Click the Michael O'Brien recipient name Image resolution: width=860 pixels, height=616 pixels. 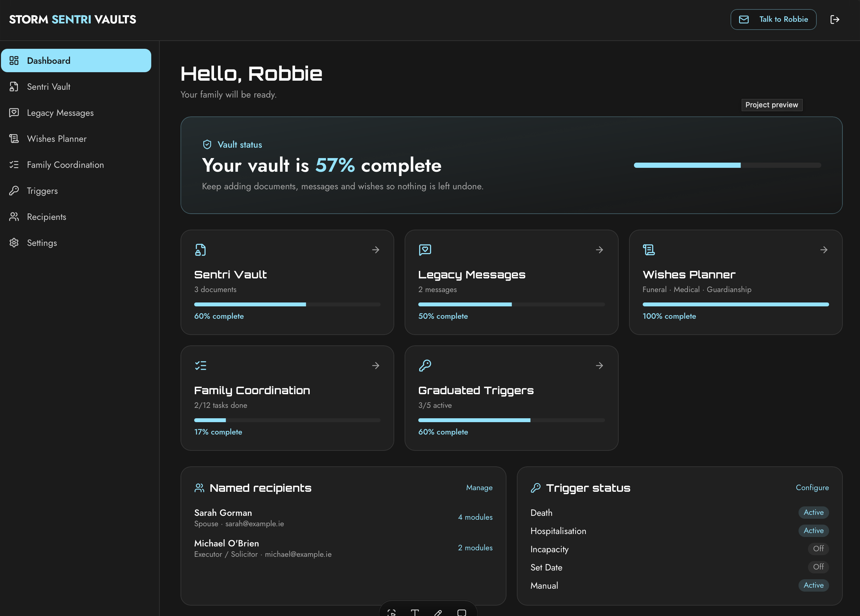[x=226, y=543]
